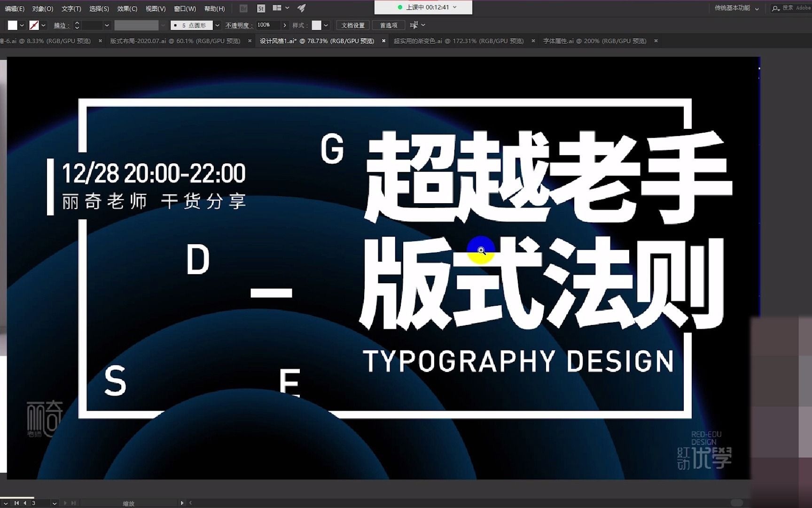Click the 丽奇老师 干货分享 text
The height and width of the screenshot is (508, 812).
[x=154, y=201]
